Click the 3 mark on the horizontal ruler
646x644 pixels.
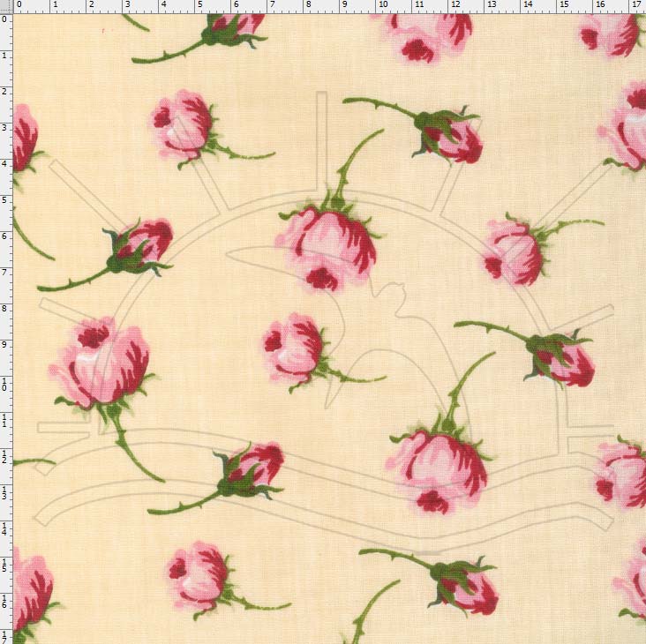point(128,4)
